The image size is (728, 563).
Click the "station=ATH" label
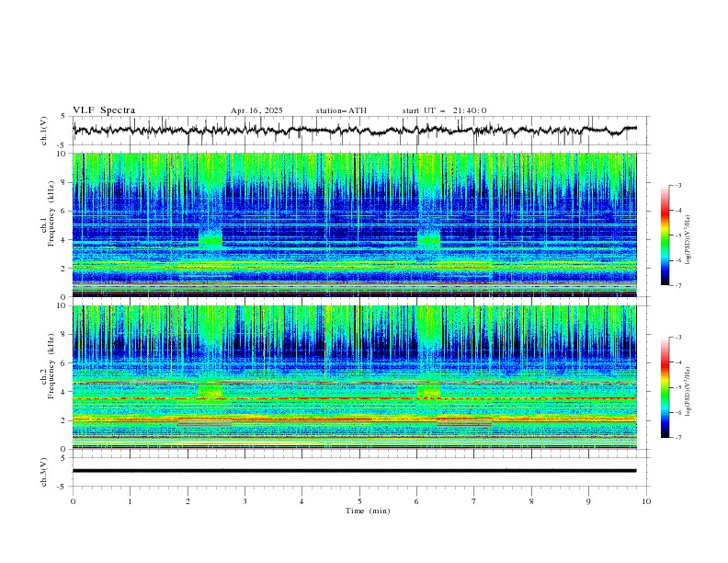[x=341, y=110]
